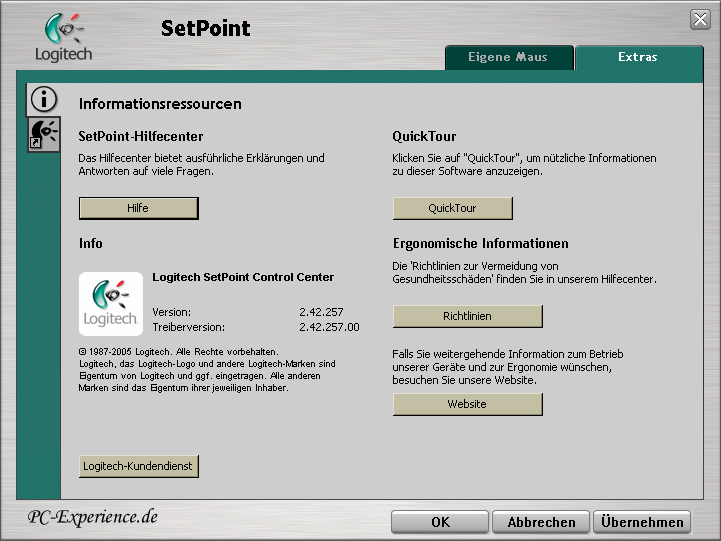Screen dimensions: 721x541
Task: Click the 1987-2005 Logitech copyright line
Action: [x=178, y=352]
